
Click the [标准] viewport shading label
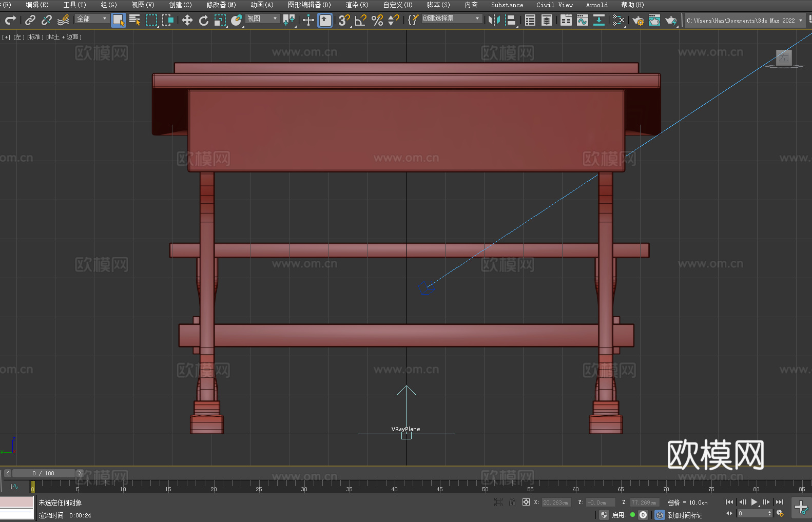(35, 37)
